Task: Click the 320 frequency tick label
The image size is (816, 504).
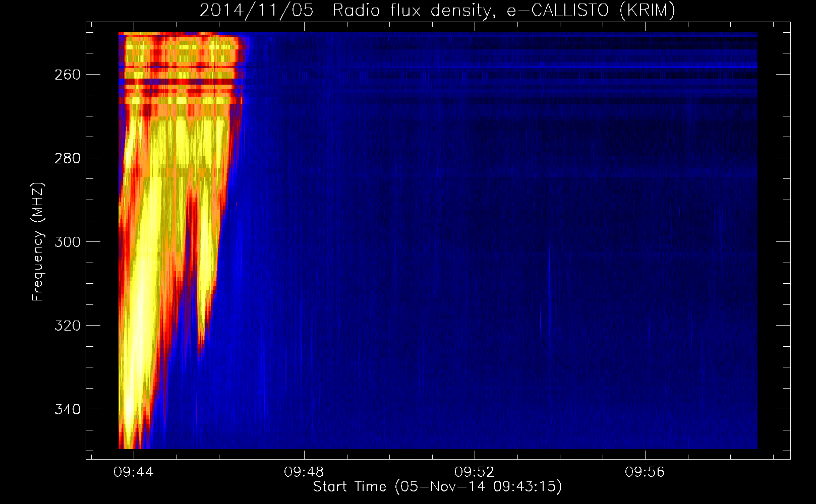Action: (x=67, y=326)
